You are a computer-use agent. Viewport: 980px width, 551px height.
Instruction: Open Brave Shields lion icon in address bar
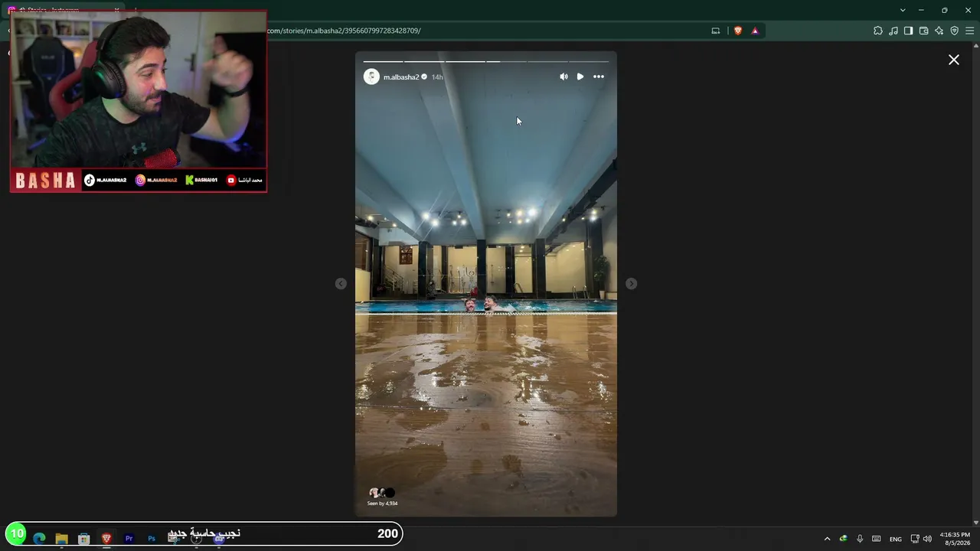(738, 31)
